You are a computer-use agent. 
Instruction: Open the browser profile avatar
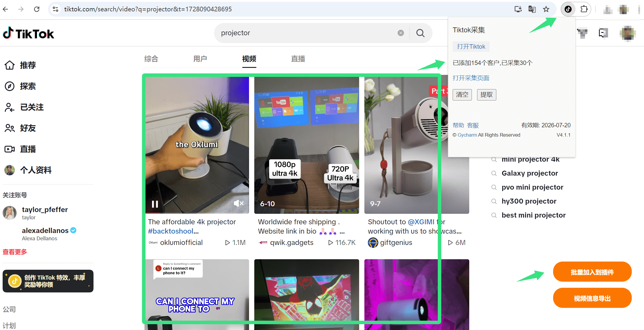pos(624,9)
